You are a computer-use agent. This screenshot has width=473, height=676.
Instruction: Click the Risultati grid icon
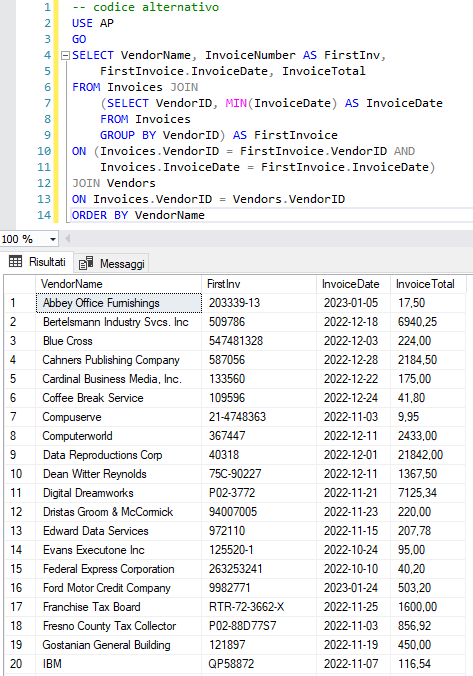point(16,261)
